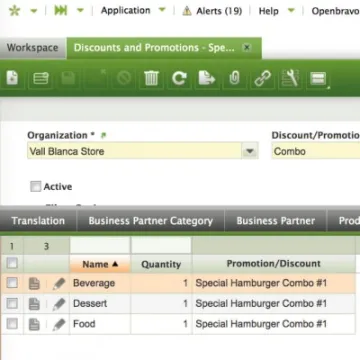Check the Beverage row checkbox
Viewport: 360px width, 360px height.
tap(12, 283)
